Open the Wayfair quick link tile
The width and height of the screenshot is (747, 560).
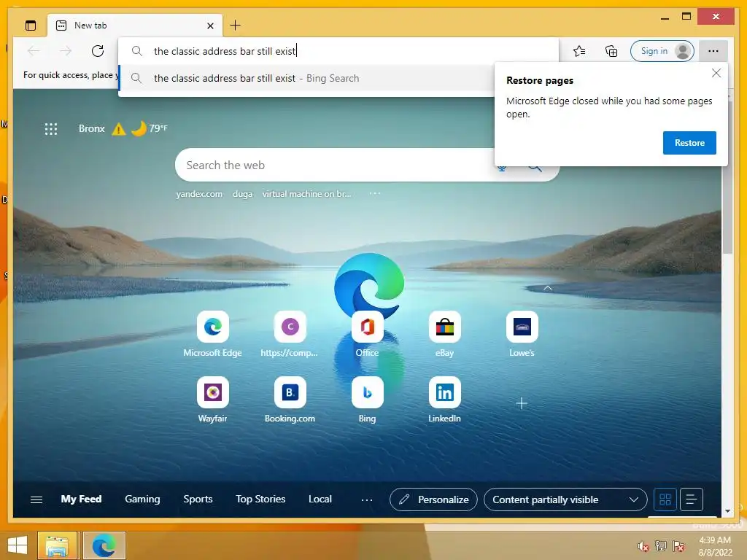(212, 400)
